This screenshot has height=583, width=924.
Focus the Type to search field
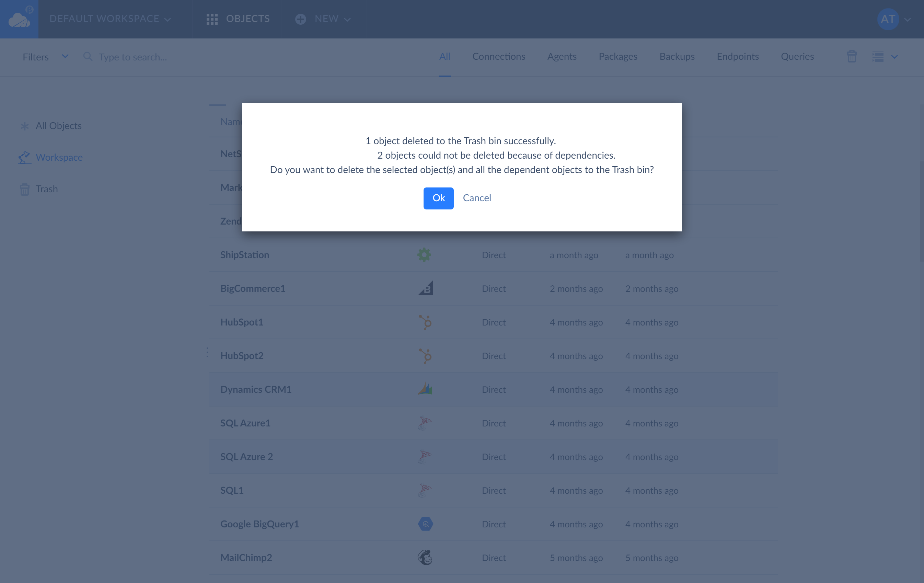point(133,57)
